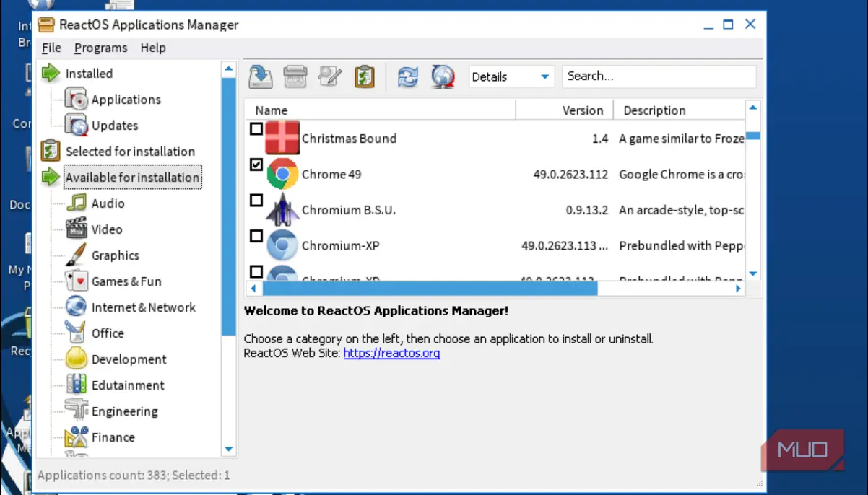Click the Graphics paintbrush icon
Viewport: 868px width, 495px height.
pyautogui.click(x=76, y=255)
